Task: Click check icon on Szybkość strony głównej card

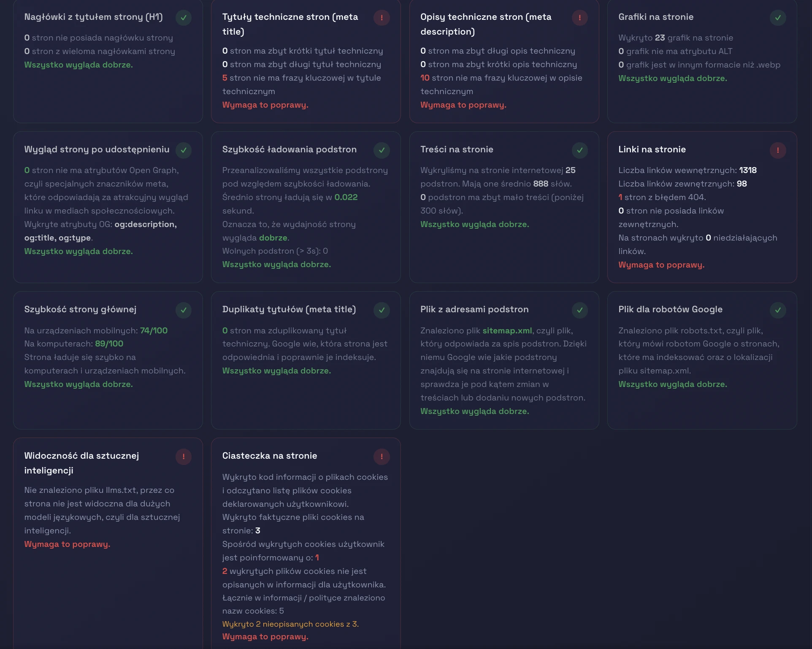Action: coord(184,310)
